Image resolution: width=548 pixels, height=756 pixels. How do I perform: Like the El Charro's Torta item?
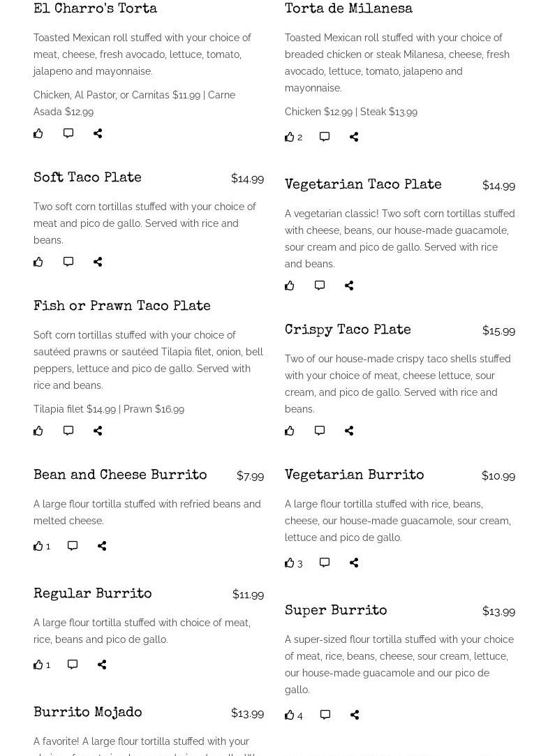(38, 133)
